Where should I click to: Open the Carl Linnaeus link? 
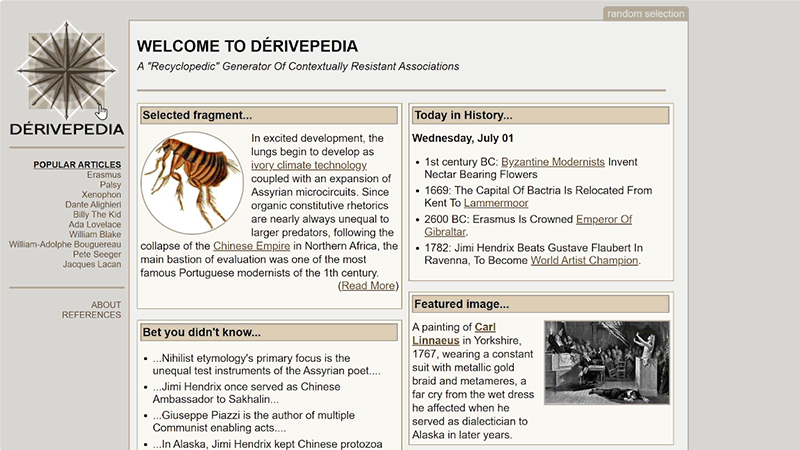click(x=454, y=334)
